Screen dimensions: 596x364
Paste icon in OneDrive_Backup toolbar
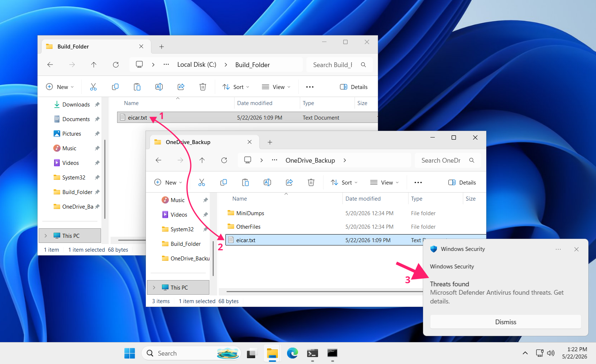[245, 182]
